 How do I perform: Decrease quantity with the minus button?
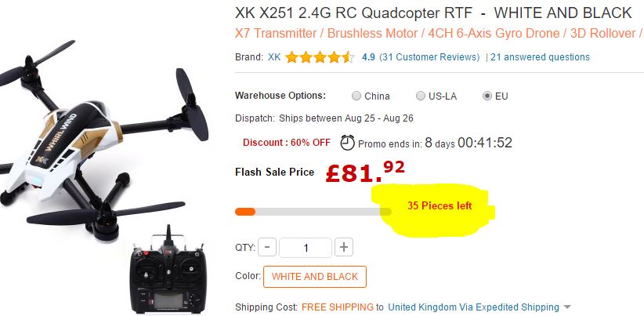click(x=267, y=247)
